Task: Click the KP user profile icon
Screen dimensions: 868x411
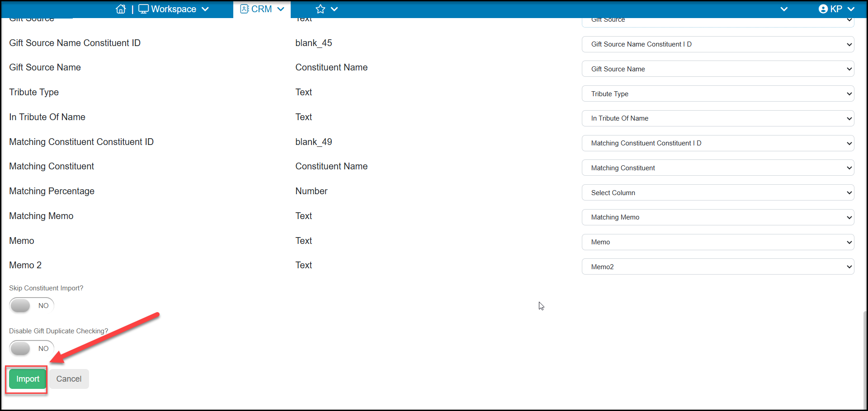Action: tap(823, 9)
